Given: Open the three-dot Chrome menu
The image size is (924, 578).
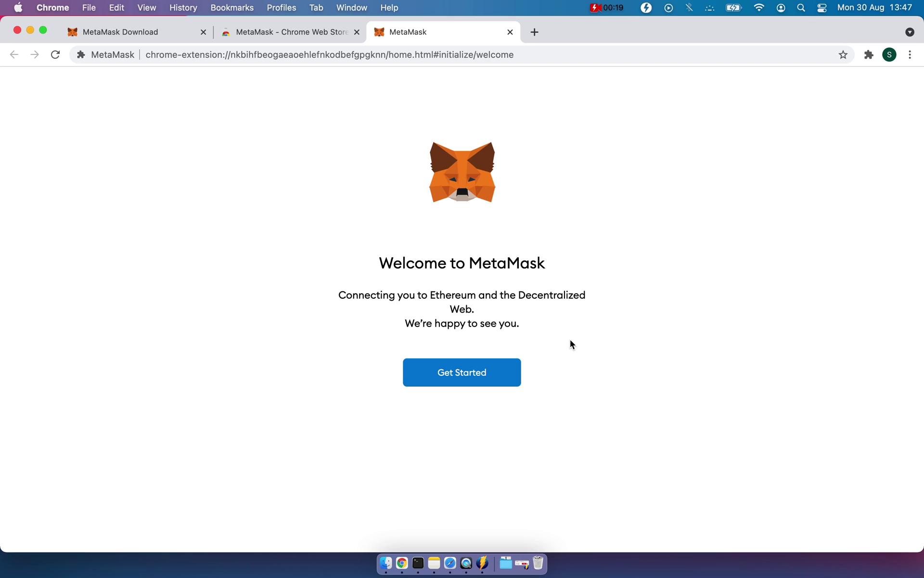Looking at the screenshot, I should tap(910, 54).
